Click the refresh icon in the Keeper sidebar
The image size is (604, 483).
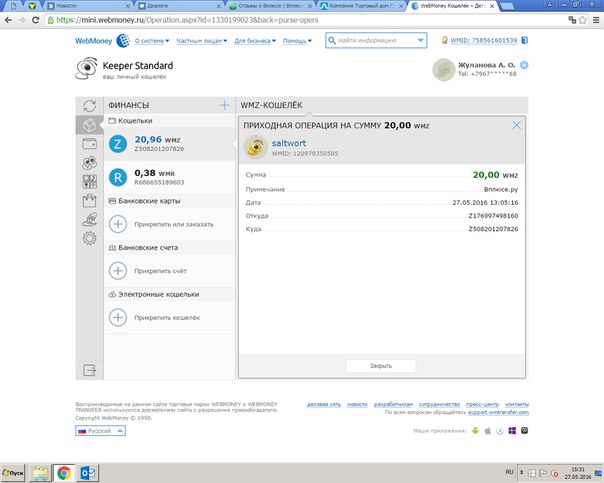pyautogui.click(x=89, y=106)
